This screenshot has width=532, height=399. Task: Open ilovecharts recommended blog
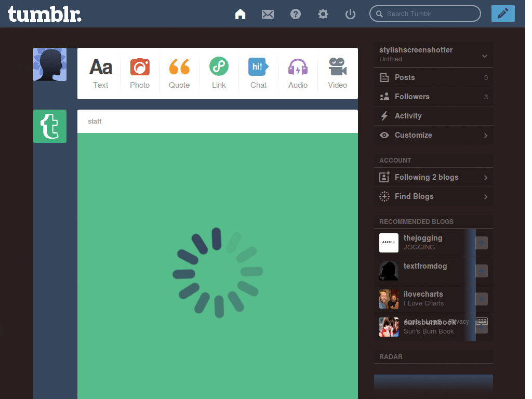[423, 294]
